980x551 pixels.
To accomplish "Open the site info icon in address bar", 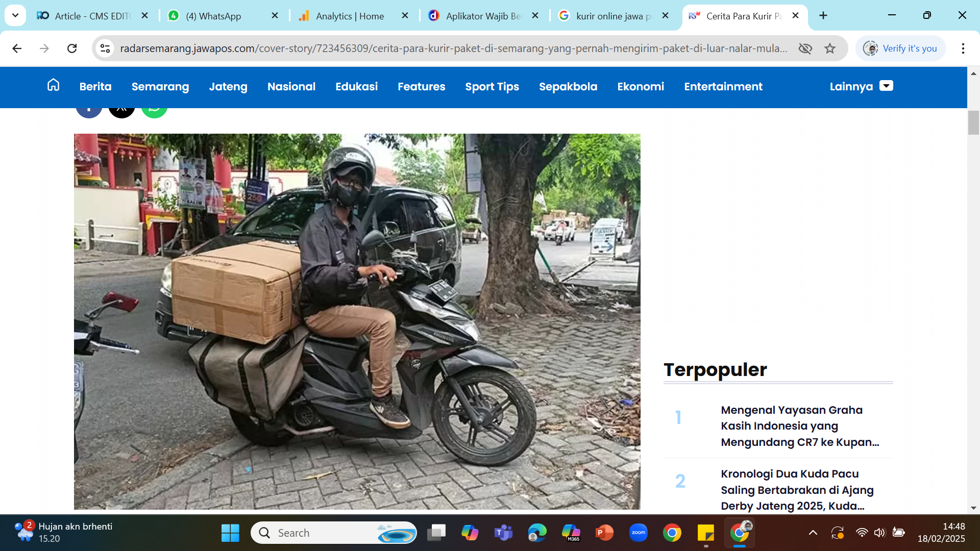I will click(x=105, y=48).
